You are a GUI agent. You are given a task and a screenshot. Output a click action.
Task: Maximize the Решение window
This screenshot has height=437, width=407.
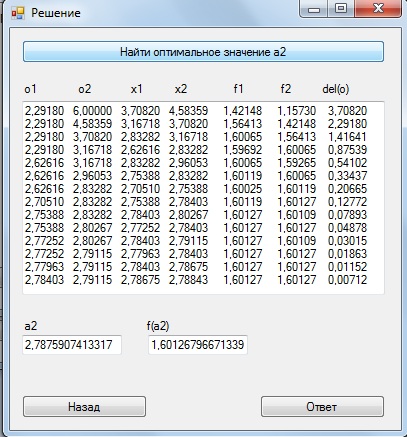click(341, 9)
